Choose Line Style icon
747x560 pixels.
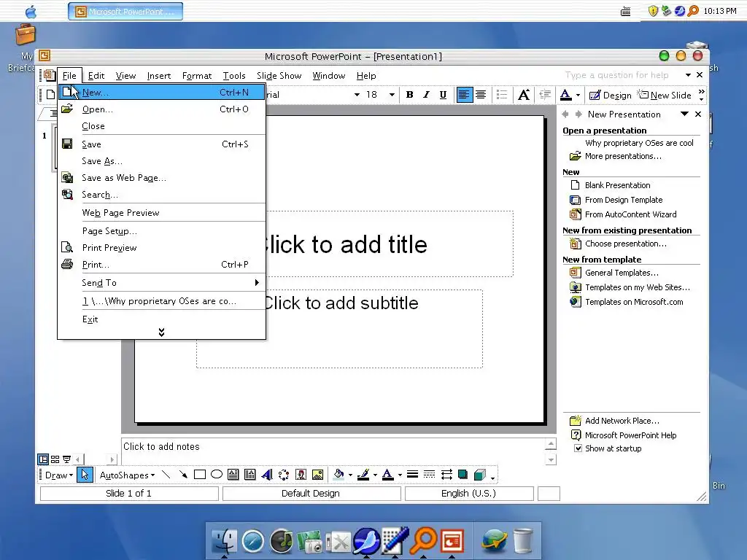click(413, 475)
